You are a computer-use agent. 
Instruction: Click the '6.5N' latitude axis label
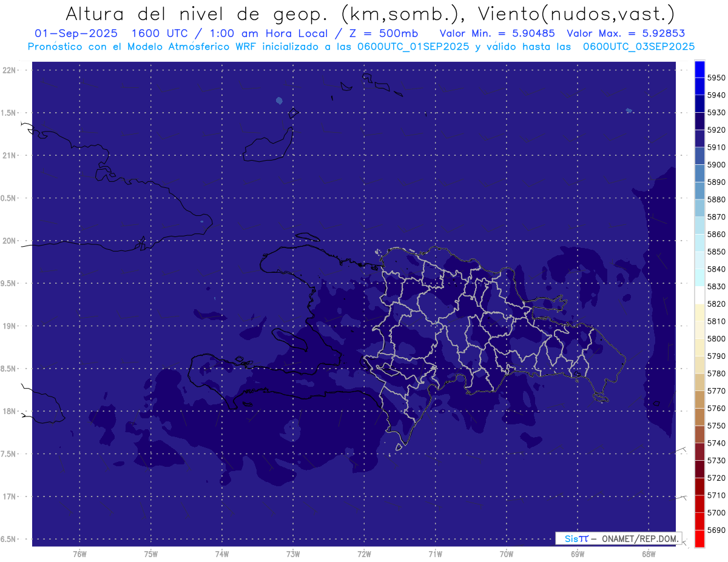pyautogui.click(x=9, y=539)
